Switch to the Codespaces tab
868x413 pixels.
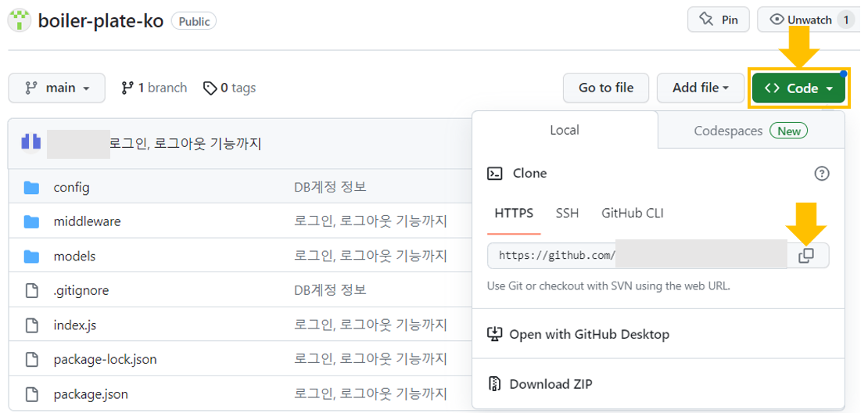point(751,131)
